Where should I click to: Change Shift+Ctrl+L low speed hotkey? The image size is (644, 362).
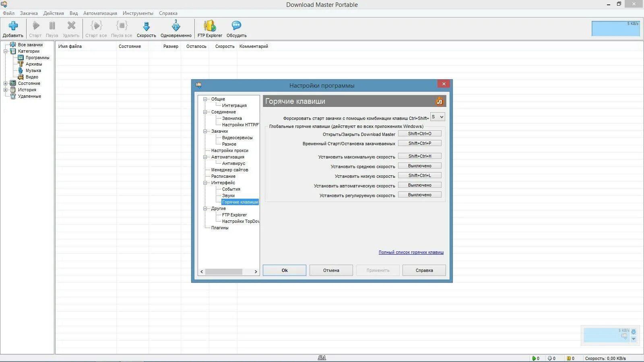(420, 175)
